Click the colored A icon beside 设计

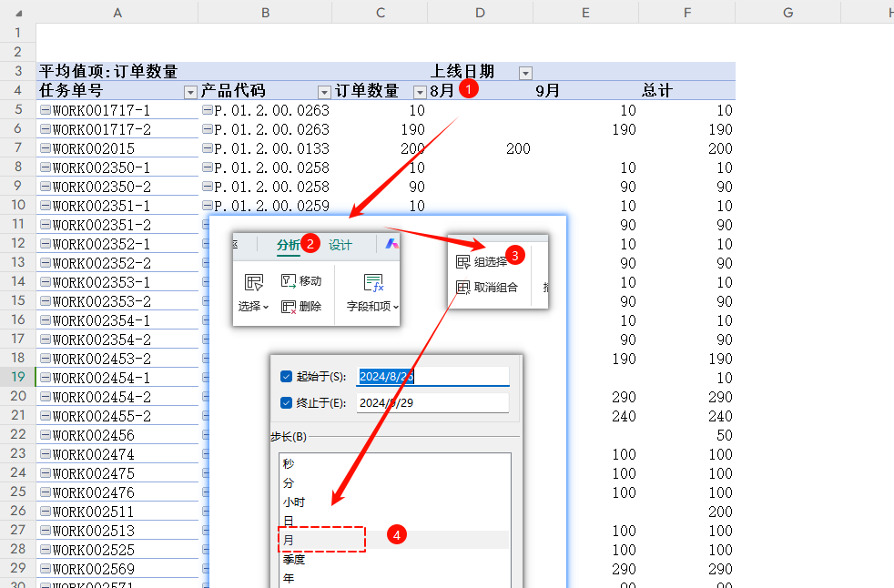[x=391, y=244]
